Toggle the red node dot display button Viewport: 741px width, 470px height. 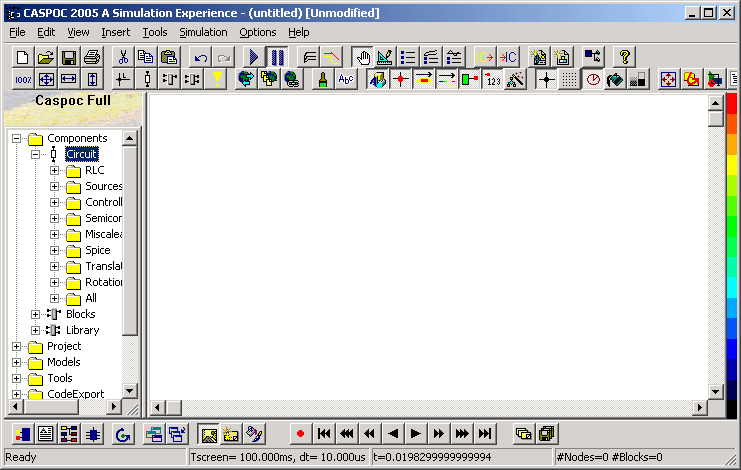(400, 79)
